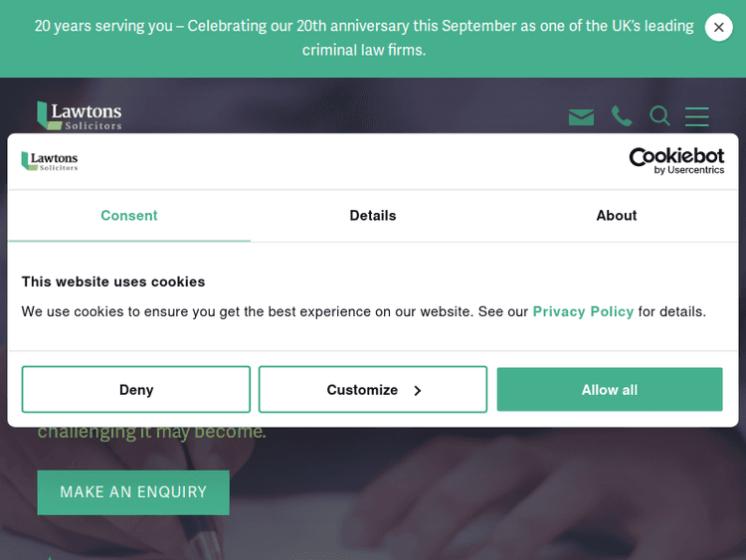Screen dimensions: 746x560
Task: Click the Lawtons Solicitors header logo
Action: [x=80, y=115]
